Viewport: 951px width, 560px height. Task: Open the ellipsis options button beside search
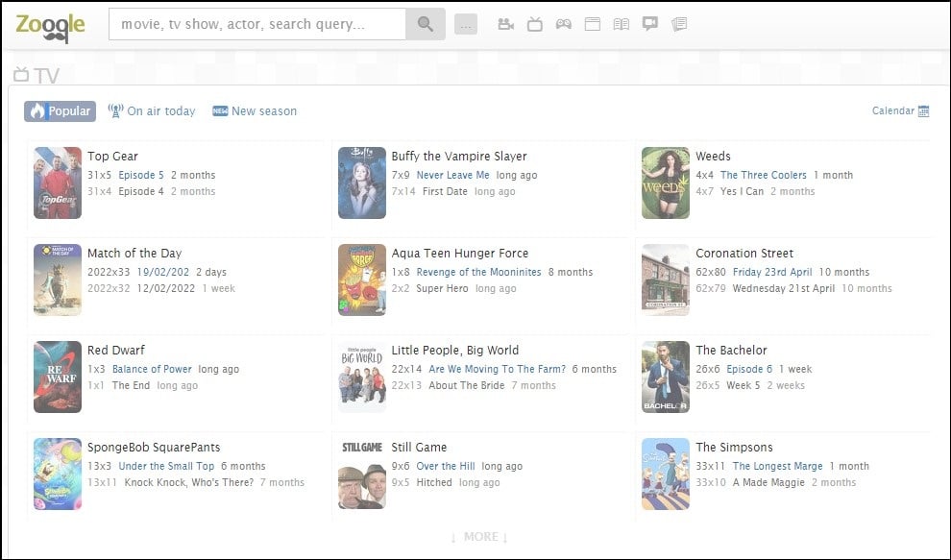(x=466, y=24)
